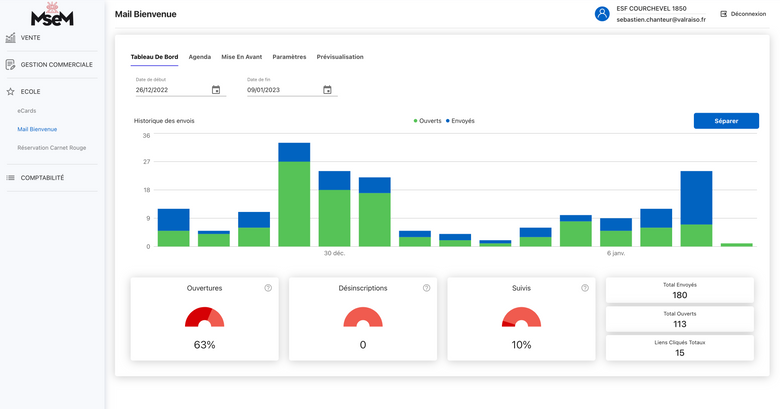
Task: Click the Total Envoyés 180 card
Action: [x=680, y=291]
